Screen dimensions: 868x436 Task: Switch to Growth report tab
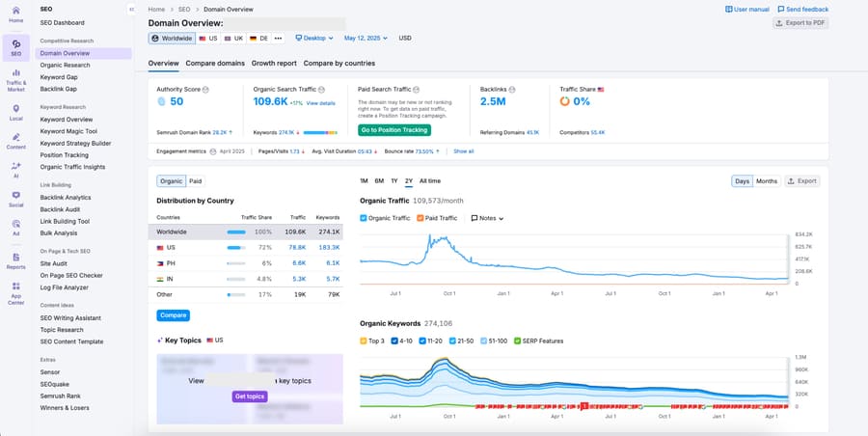click(x=274, y=63)
